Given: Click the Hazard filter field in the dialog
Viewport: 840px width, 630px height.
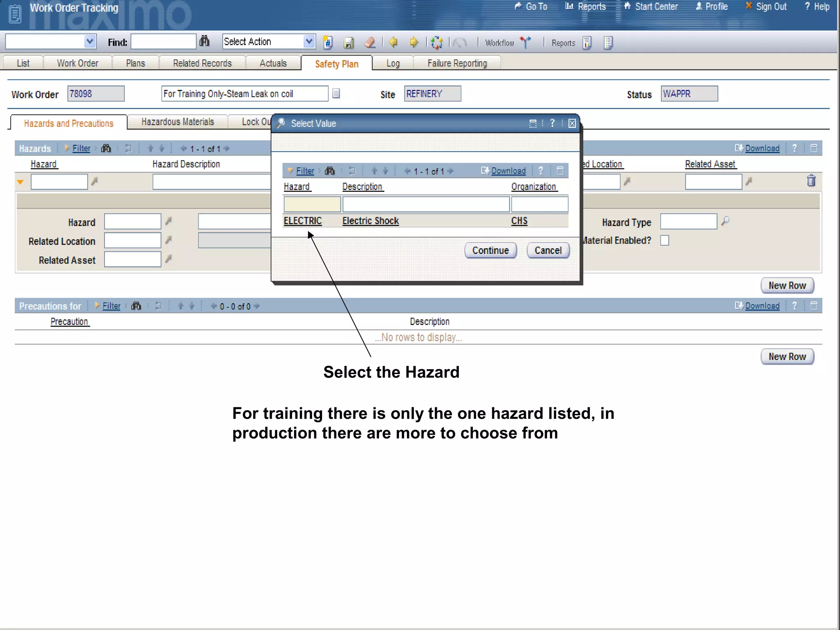Looking at the screenshot, I should point(312,204).
